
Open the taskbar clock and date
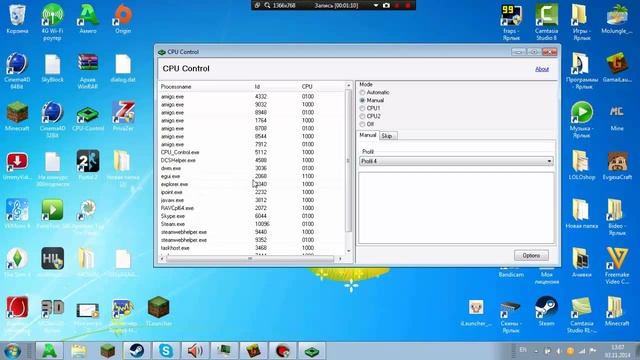point(618,351)
